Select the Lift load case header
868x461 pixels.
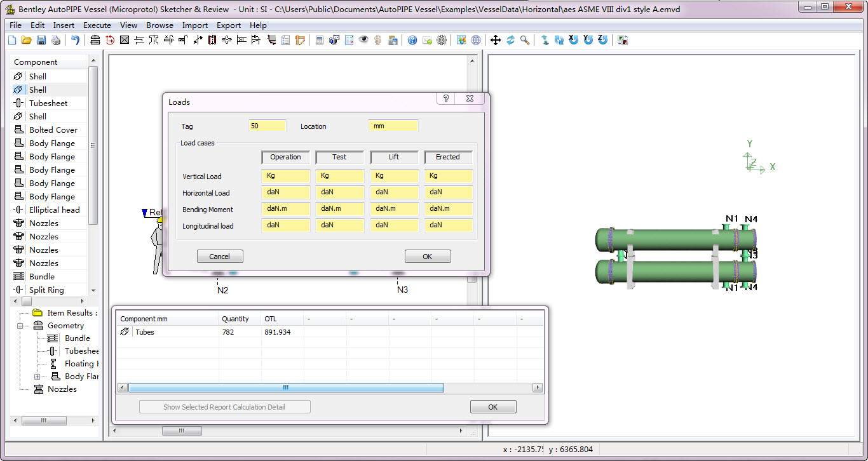[x=394, y=157]
